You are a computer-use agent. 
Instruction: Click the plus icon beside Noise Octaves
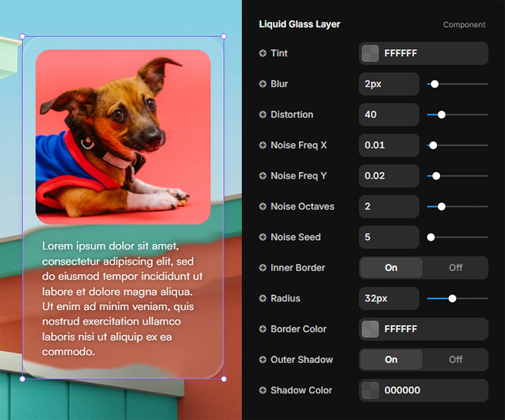tap(263, 206)
